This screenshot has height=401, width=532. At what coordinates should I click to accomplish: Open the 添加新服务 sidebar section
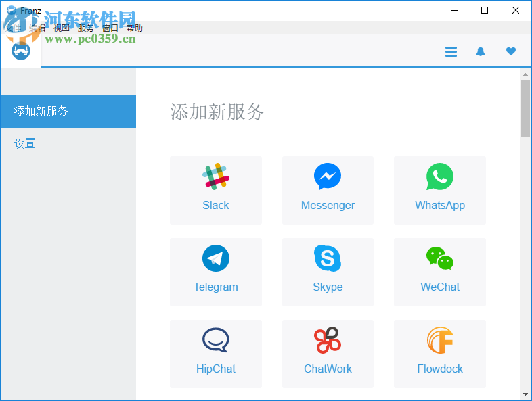68,112
